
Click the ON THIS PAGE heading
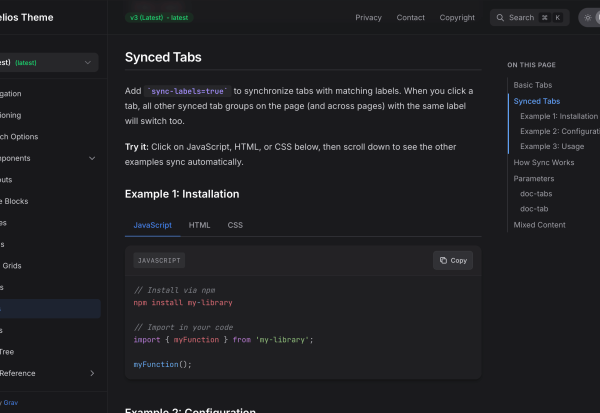click(x=531, y=65)
